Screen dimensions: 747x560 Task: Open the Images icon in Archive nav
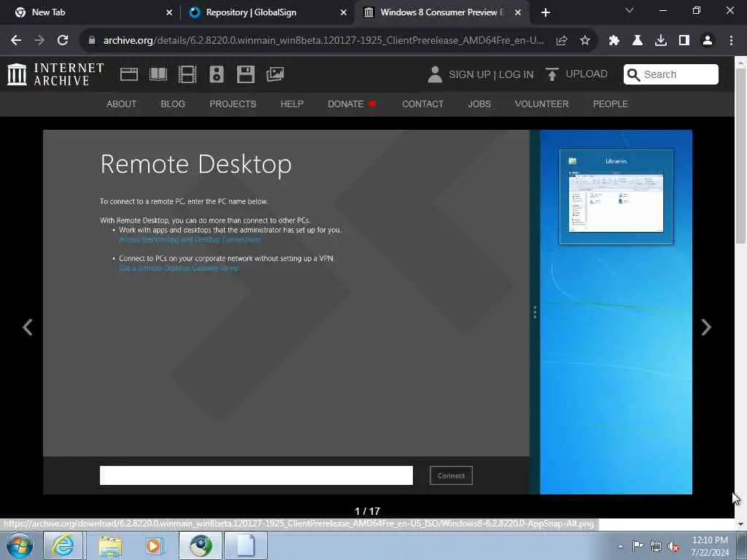coord(275,74)
